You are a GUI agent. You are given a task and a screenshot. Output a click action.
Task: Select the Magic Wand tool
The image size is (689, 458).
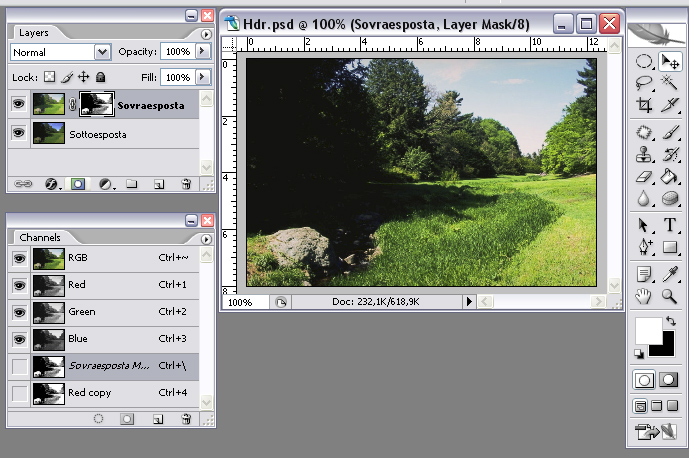point(670,84)
